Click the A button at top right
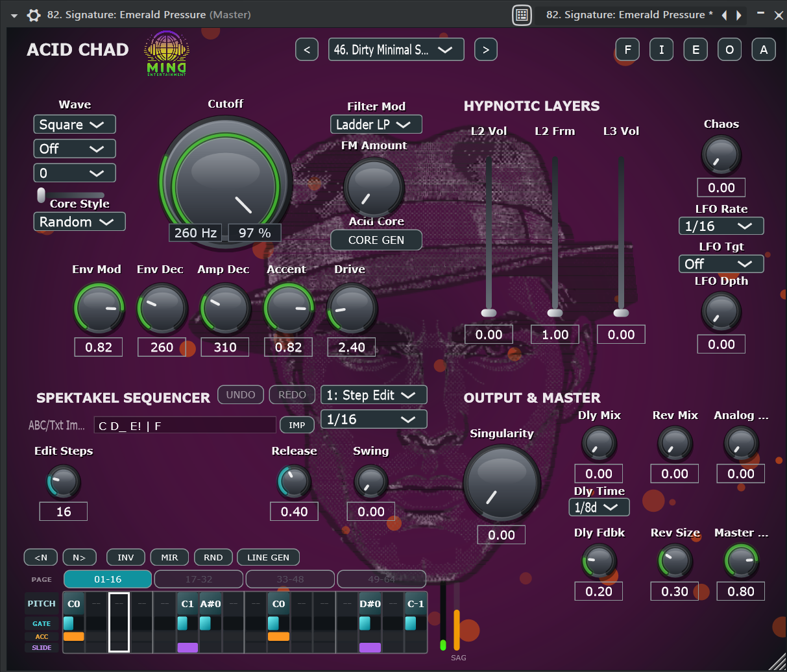 [764, 50]
